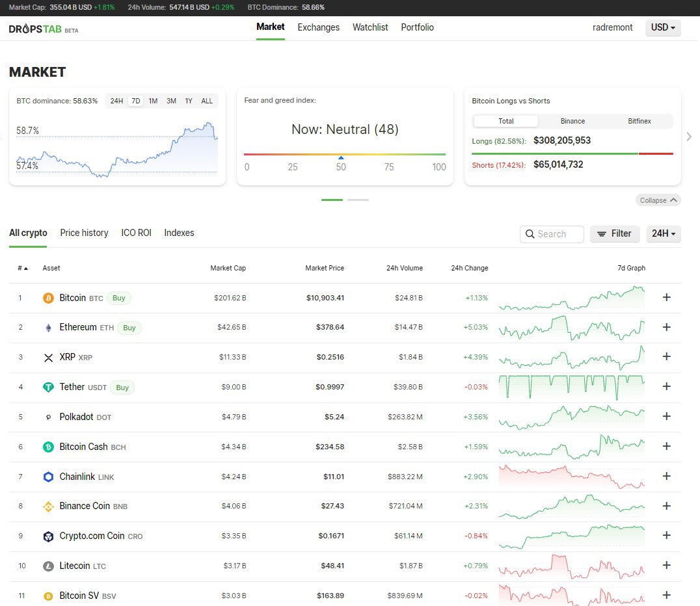The height and width of the screenshot is (606, 700).
Task: Click the Bitcoin asset name link
Action: tap(73, 298)
